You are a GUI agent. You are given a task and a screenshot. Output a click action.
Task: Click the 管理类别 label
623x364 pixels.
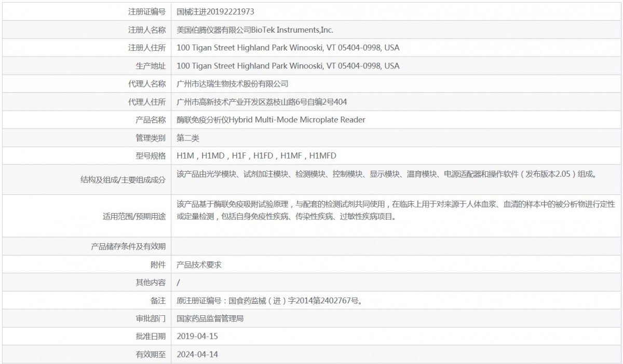pyautogui.click(x=151, y=138)
